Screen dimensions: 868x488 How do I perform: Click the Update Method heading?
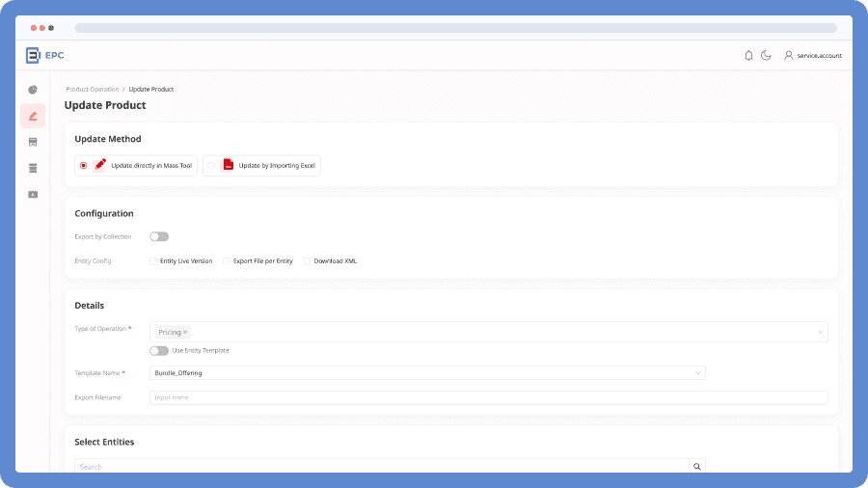108,139
